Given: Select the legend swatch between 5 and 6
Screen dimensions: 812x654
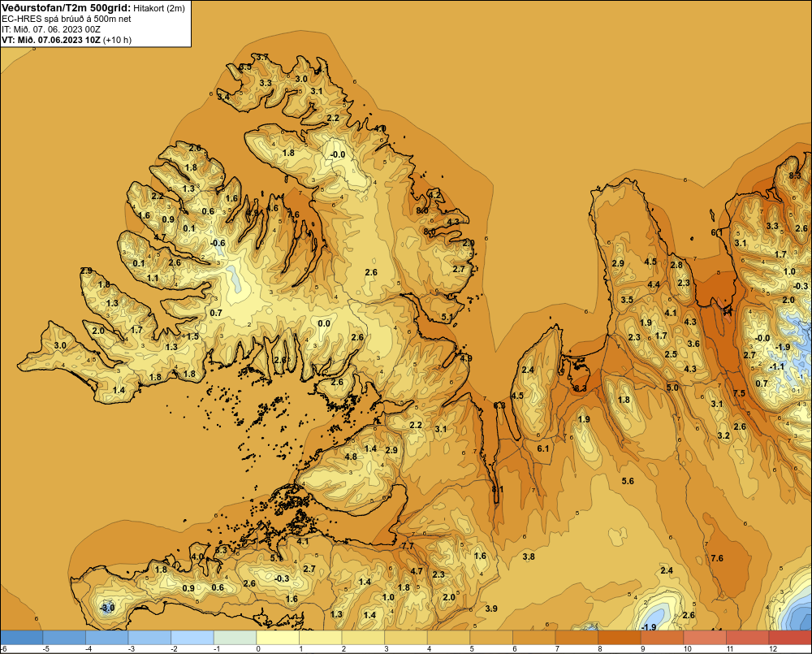Looking at the screenshot, I should [x=491, y=637].
